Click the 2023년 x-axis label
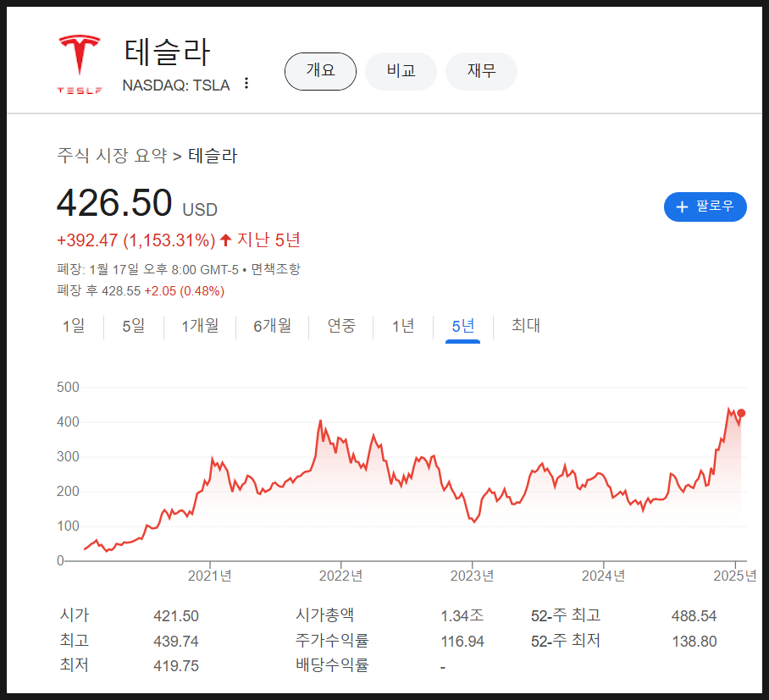Image resolution: width=769 pixels, height=700 pixels. tap(473, 576)
